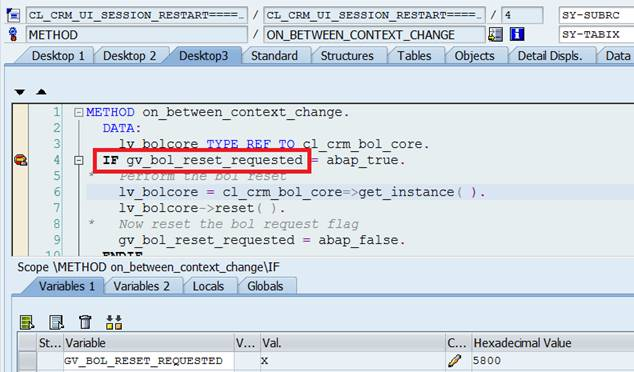Viewport: 634px width, 372px height.
Task: Click the yellow boxes with arrows icon
Action: [x=114, y=322]
